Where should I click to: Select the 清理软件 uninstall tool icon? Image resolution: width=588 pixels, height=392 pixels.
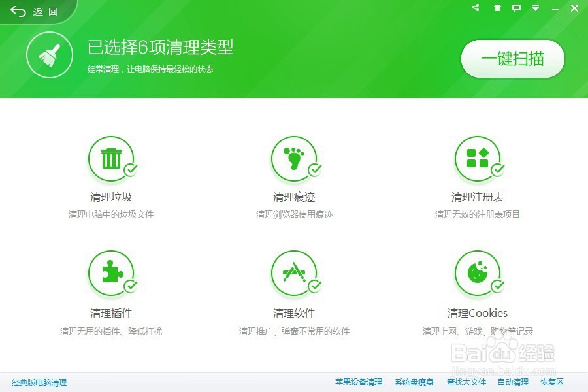[295, 274]
